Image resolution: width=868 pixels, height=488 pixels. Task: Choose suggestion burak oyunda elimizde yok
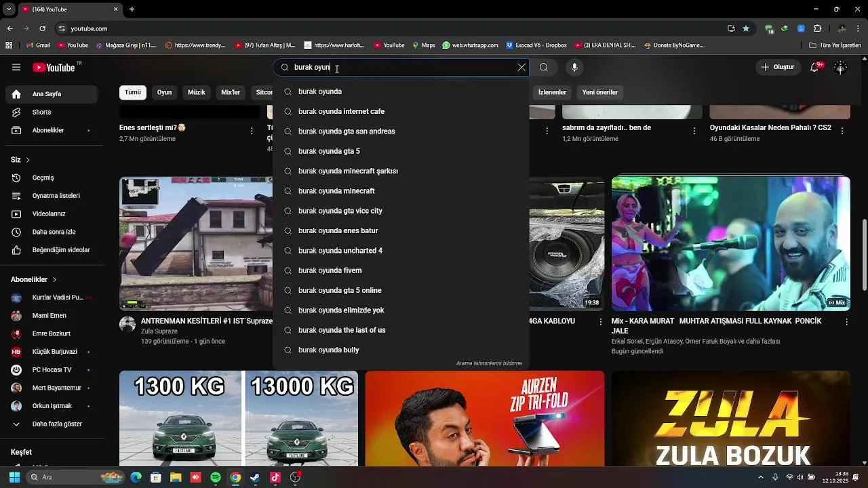pyautogui.click(x=401, y=310)
